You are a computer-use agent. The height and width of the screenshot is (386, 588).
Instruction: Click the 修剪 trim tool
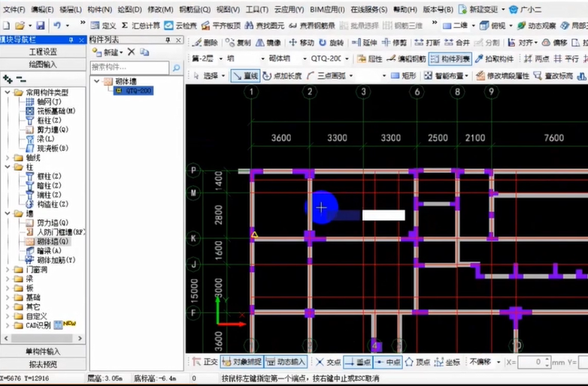[394, 43]
